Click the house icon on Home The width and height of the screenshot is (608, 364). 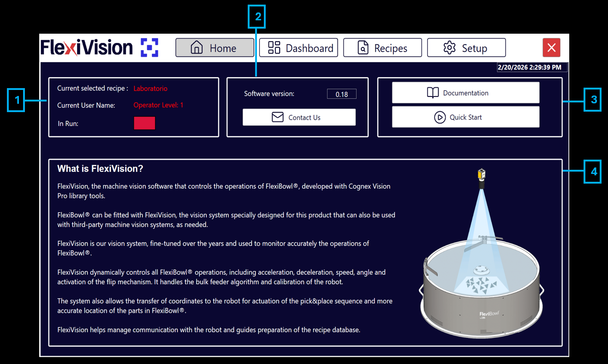[197, 48]
